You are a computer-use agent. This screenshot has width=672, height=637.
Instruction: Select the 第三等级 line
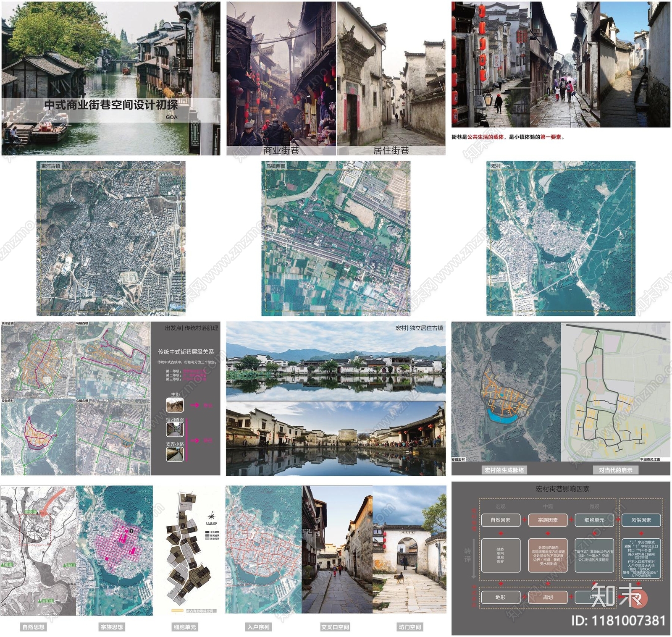coord(186,379)
